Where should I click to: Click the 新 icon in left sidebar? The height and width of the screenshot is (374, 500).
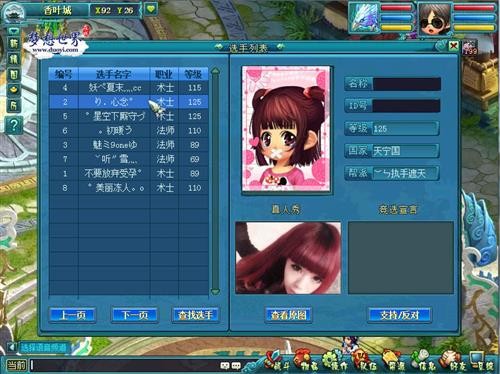click(x=14, y=43)
